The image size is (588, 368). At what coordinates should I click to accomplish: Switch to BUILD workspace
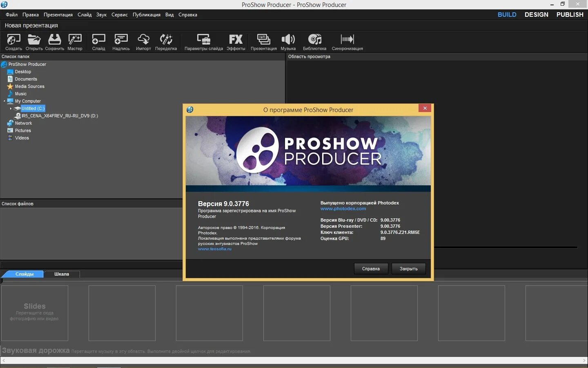(507, 15)
